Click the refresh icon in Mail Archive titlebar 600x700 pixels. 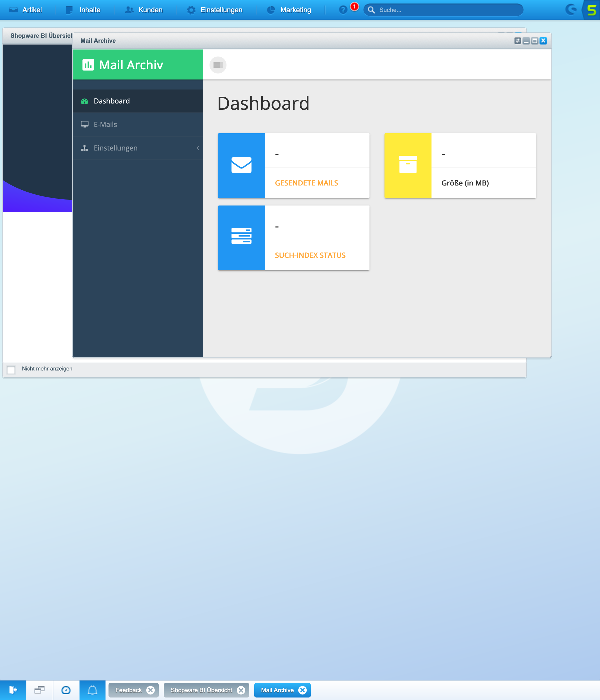[x=517, y=41]
